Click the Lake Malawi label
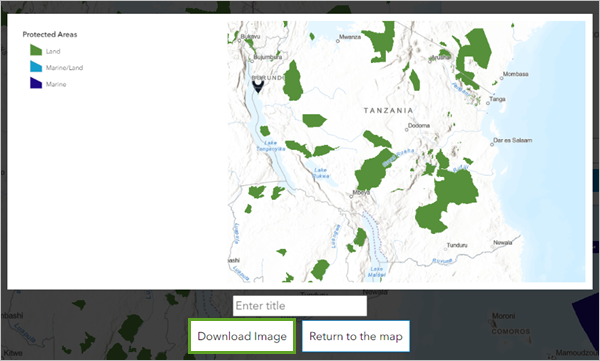 [x=377, y=272]
